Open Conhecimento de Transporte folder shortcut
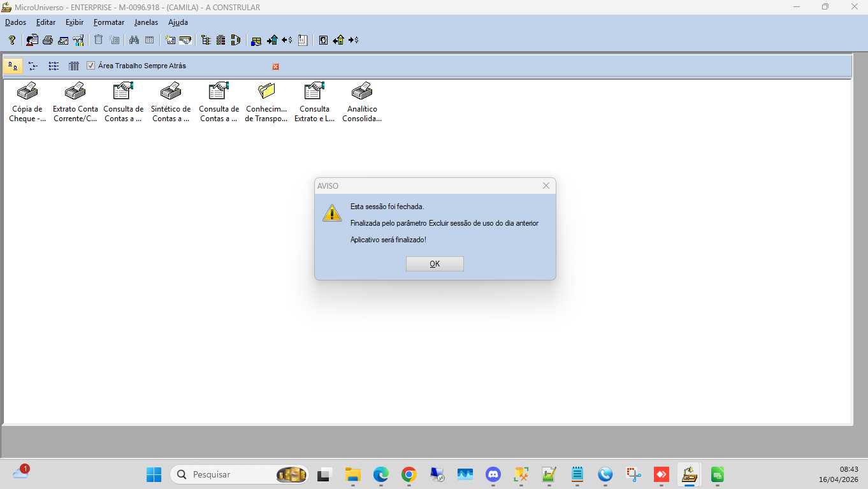Image resolution: width=868 pixels, height=489 pixels. coord(266,92)
